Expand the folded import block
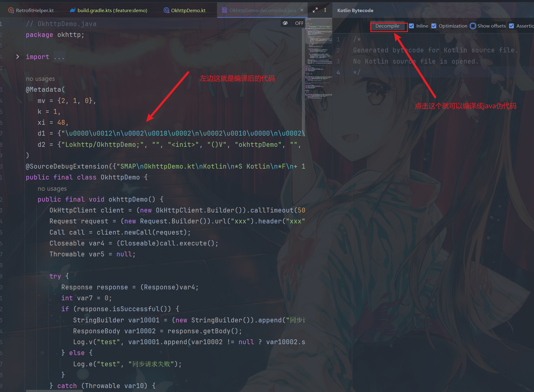The image size is (534, 392). [x=18, y=57]
